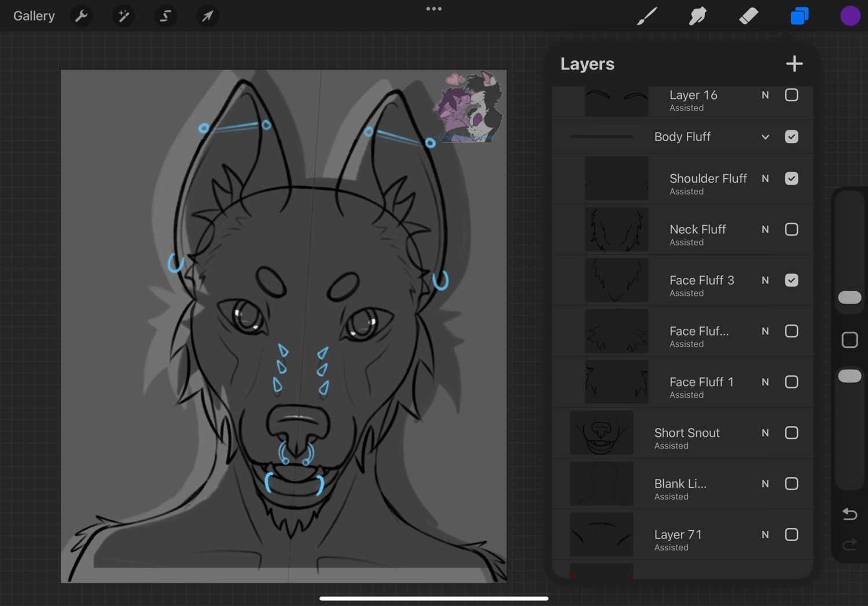Open blend mode for Shoulder Fluff
The height and width of the screenshot is (606, 868).
[766, 178]
